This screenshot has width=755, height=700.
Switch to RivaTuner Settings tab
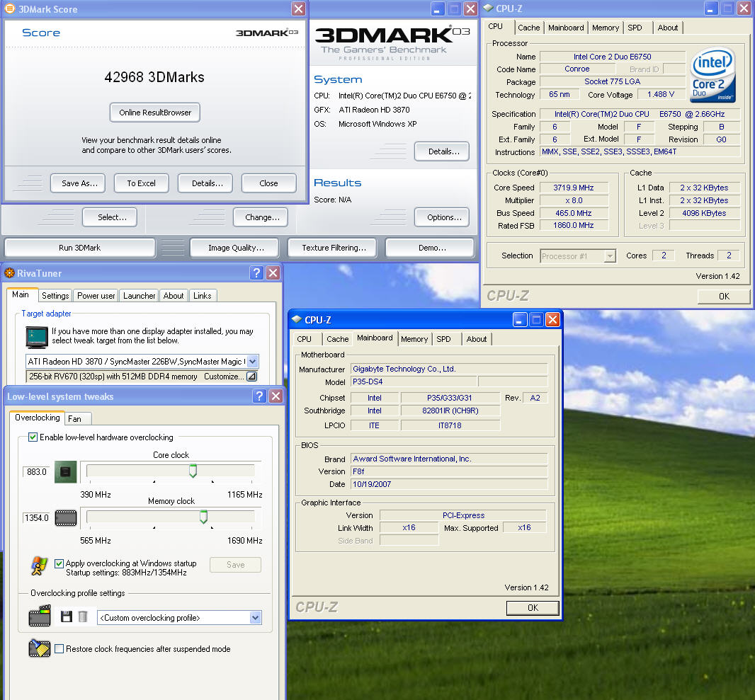[x=55, y=295]
